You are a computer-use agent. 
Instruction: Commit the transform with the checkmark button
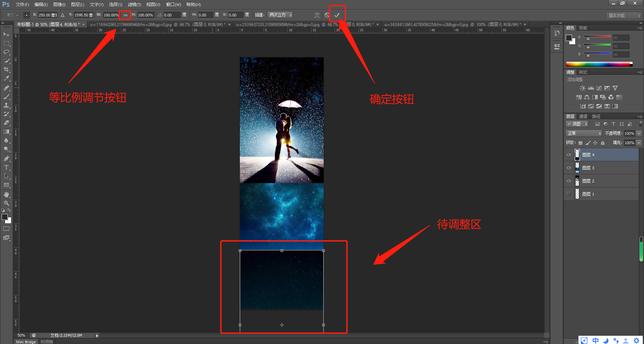(x=337, y=15)
